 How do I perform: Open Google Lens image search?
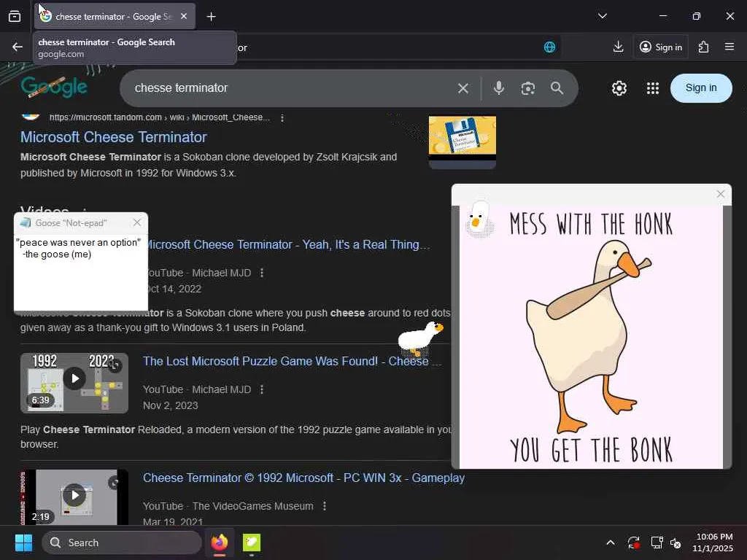coord(527,88)
